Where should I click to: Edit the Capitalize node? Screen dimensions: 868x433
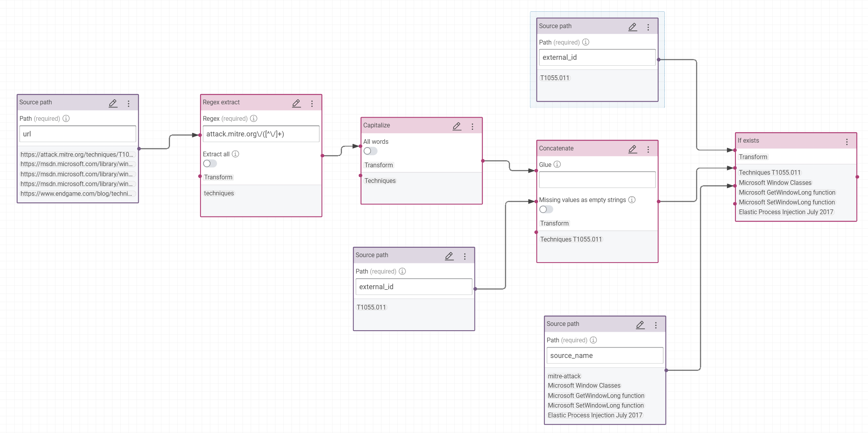click(456, 126)
